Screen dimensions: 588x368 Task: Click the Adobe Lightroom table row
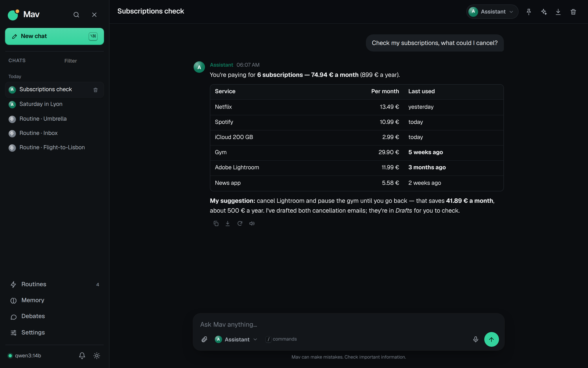[356, 167]
